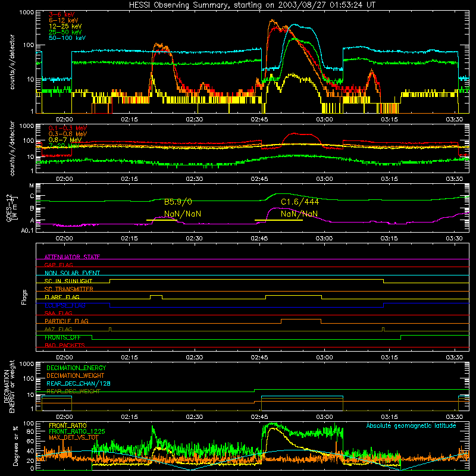
Task: Click the 7-20 MeV legend label
Action: point(64,146)
